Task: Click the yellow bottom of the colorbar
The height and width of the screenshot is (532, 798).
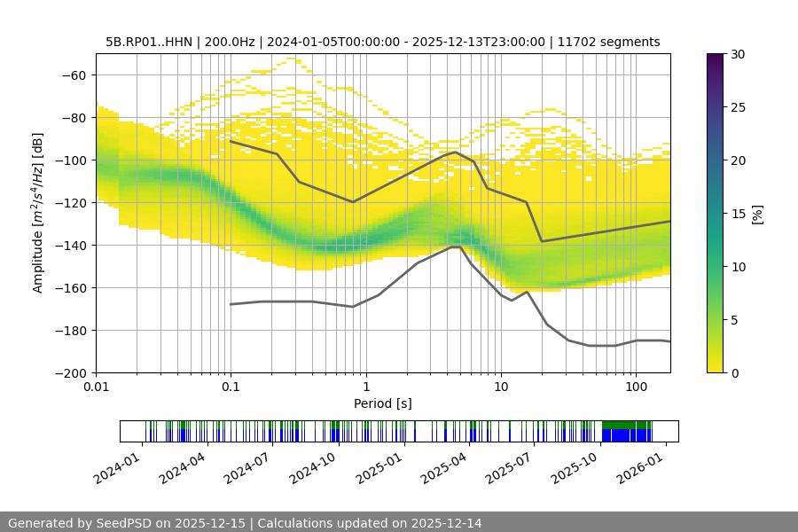Action: point(716,367)
